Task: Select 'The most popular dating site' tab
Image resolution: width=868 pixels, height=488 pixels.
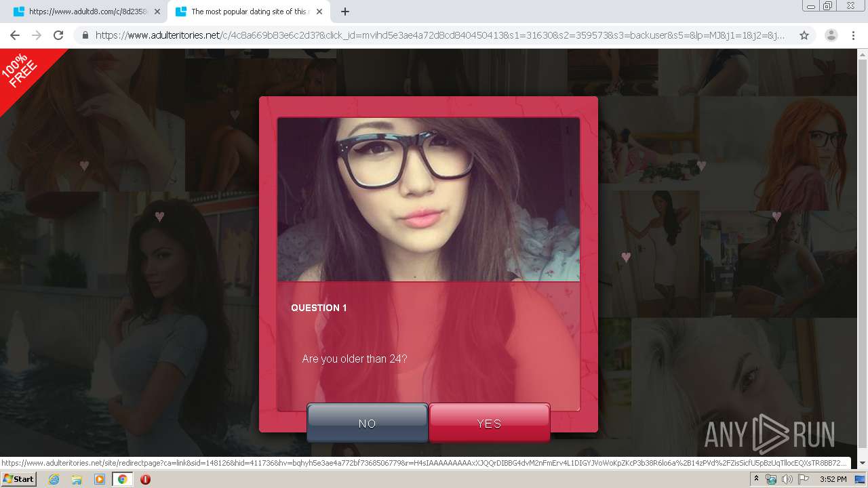Action: pos(248,12)
